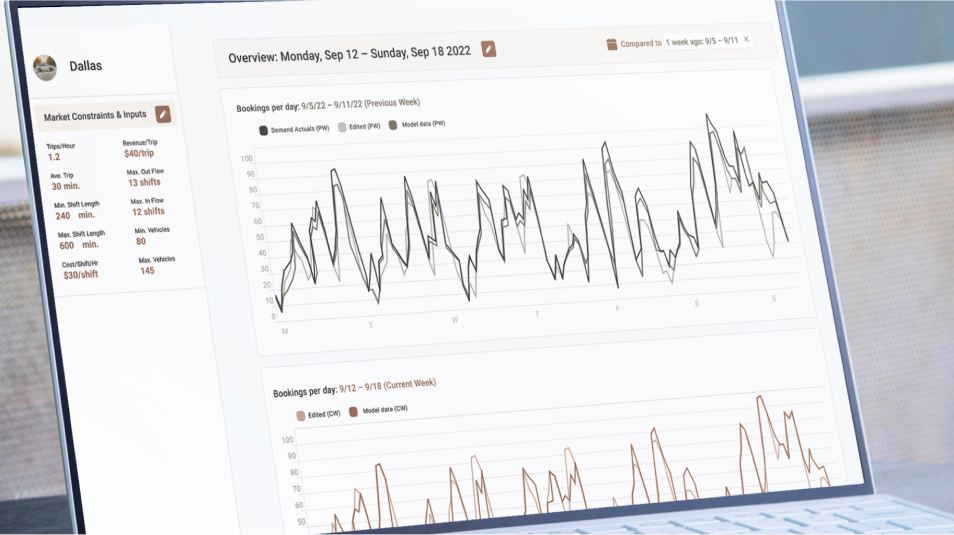Click the calendar icon next to Compared to
Viewport: 954px width, 535px height.
(x=612, y=43)
